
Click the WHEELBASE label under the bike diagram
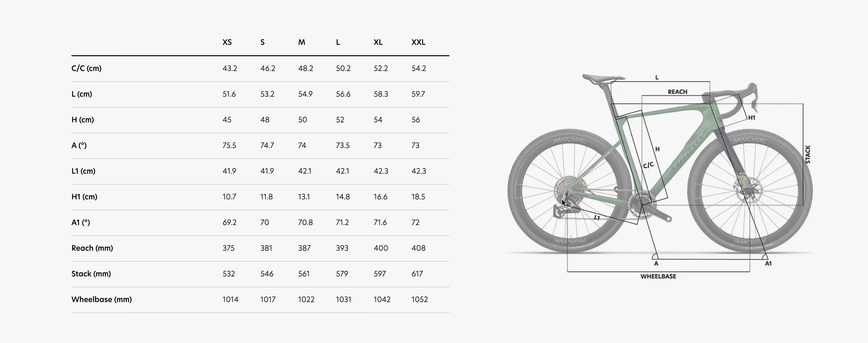pos(658,277)
